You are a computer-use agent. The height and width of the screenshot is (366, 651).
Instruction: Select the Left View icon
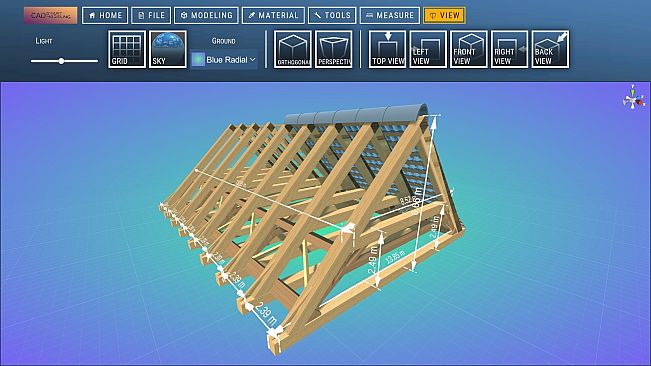(x=428, y=49)
